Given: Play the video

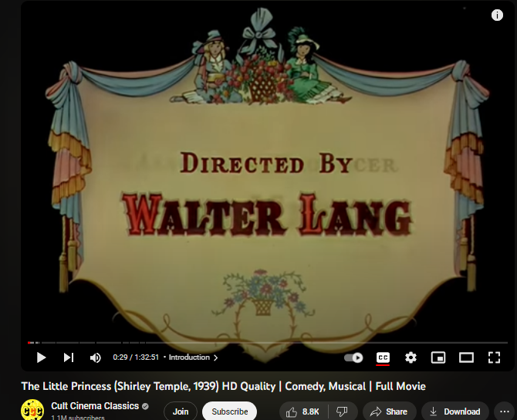Looking at the screenshot, I should tap(41, 357).
